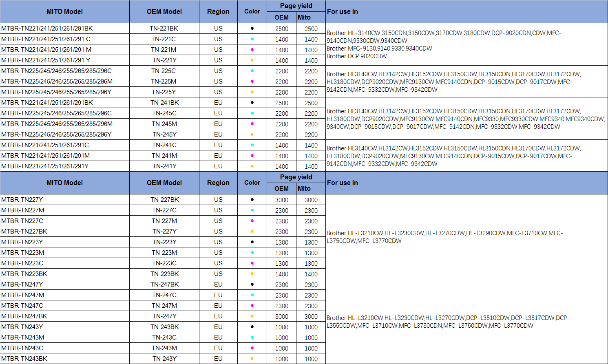Click the TN-223M OEM model cell
This screenshot has width=608, height=364.
[164, 253]
